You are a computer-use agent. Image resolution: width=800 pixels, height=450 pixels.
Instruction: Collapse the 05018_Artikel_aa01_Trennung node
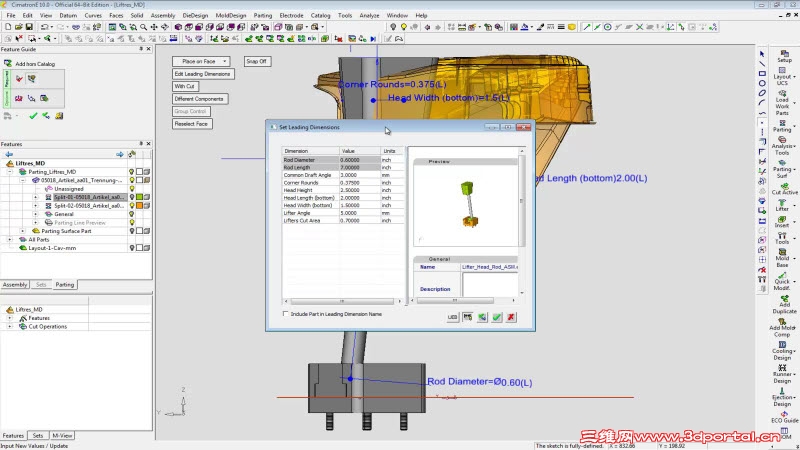click(22, 180)
